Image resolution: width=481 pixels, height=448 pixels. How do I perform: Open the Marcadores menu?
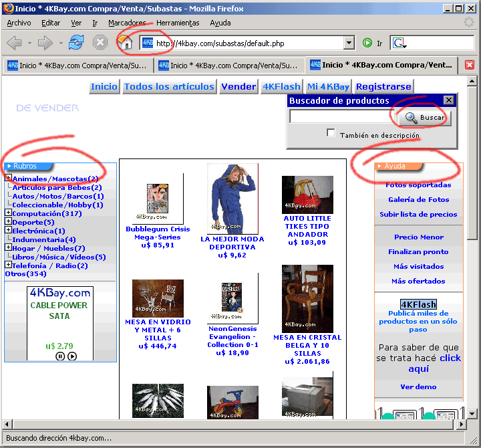[x=128, y=23]
